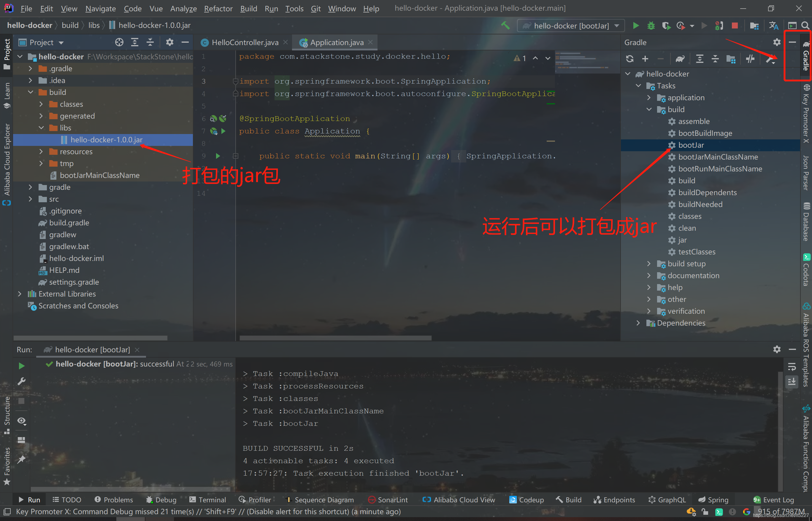Open hello-docker [bootJar] run configuration dropdown
This screenshot has width=812, height=521.
pos(571,26)
